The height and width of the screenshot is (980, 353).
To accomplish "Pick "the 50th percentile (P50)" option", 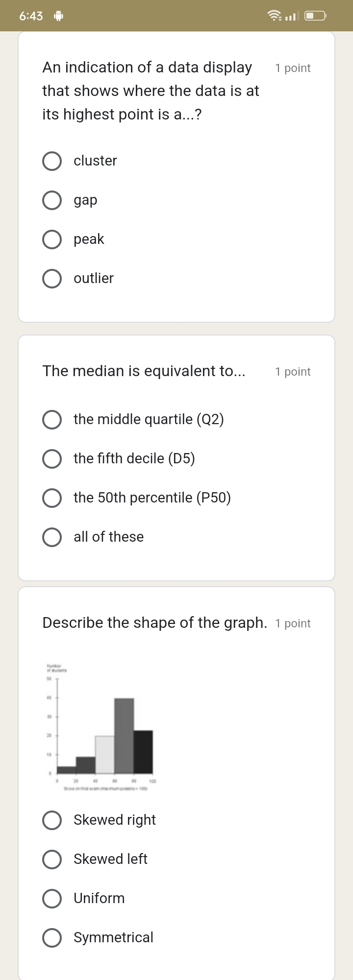I will 52,498.
